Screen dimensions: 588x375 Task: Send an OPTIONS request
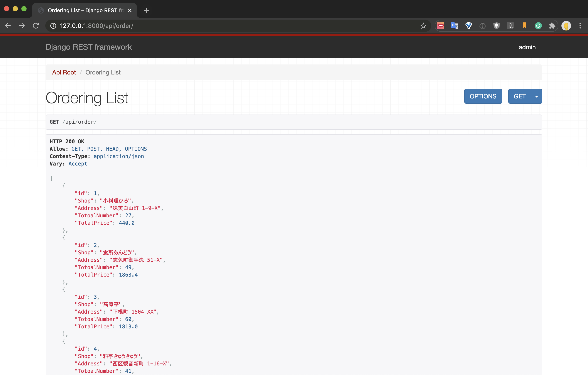pos(483,96)
